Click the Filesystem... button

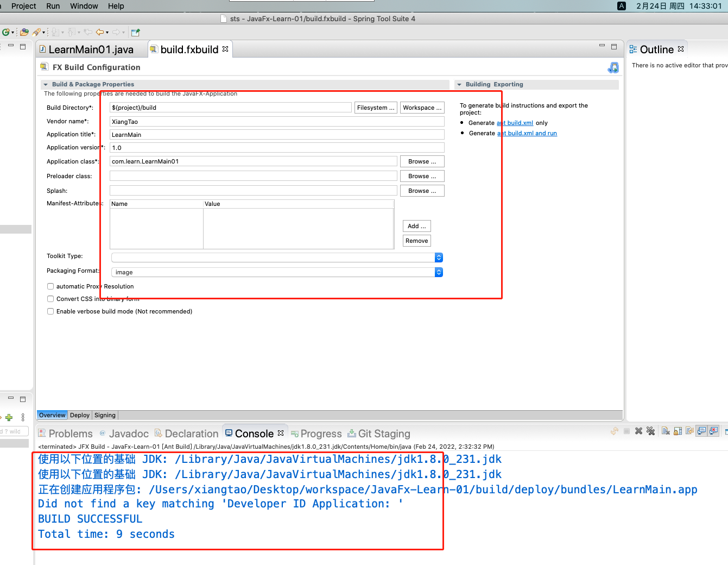(x=376, y=108)
